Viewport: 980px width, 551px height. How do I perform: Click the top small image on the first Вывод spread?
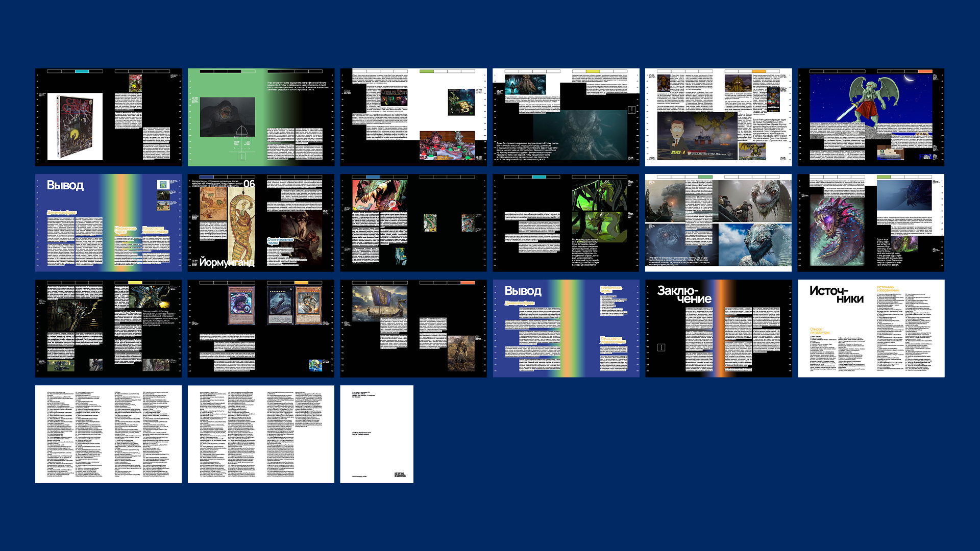pyautogui.click(x=163, y=184)
